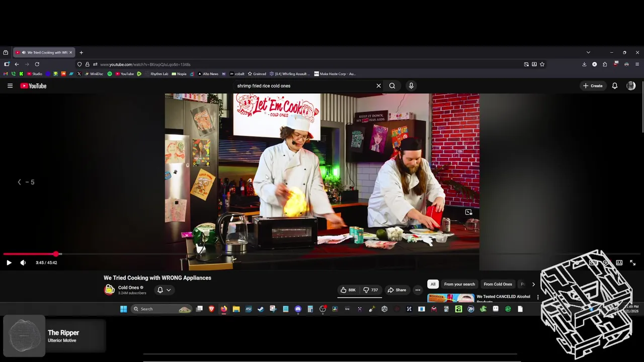This screenshot has height=362, width=644.
Task: Seek on the red video progress bar
Action: [322, 254]
